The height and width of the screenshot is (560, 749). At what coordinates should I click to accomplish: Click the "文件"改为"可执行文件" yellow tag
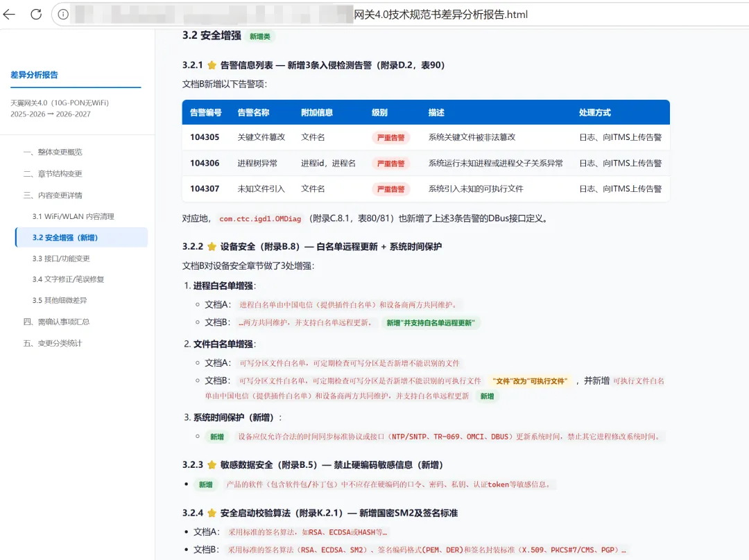(x=531, y=381)
